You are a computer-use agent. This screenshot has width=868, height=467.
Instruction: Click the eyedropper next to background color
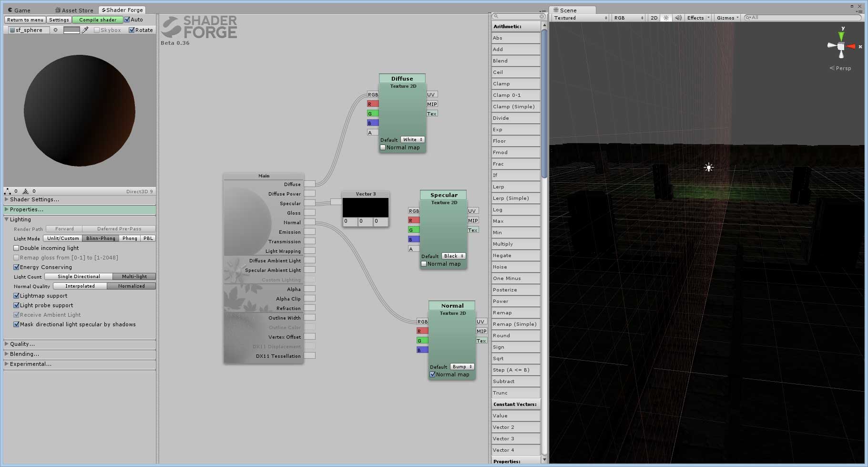coord(85,30)
